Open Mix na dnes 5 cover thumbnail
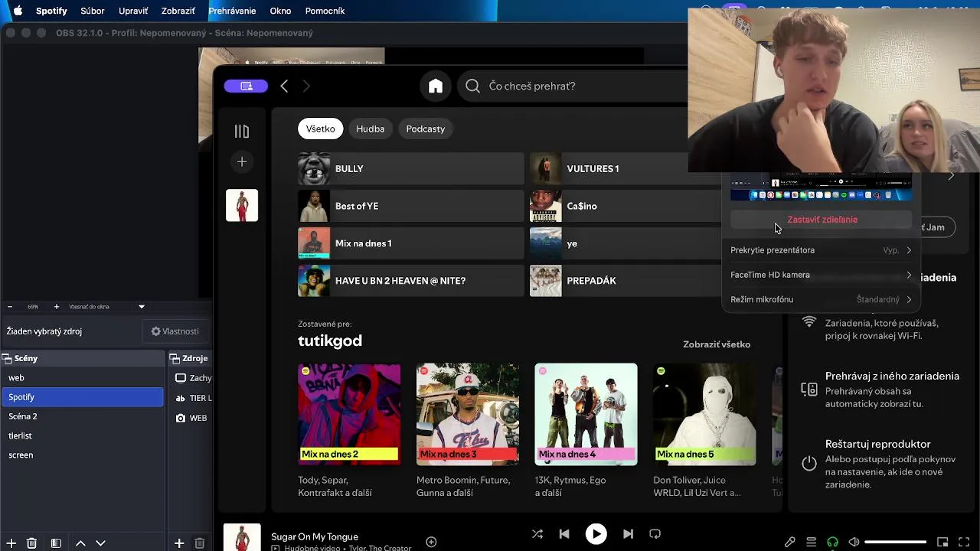Viewport: 980px width, 551px height. (704, 414)
